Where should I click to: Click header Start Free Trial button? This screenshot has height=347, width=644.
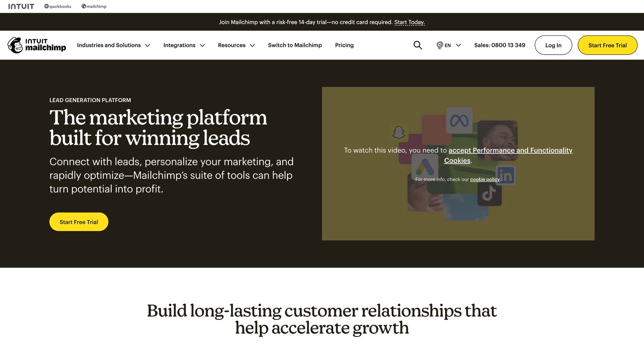coord(607,45)
